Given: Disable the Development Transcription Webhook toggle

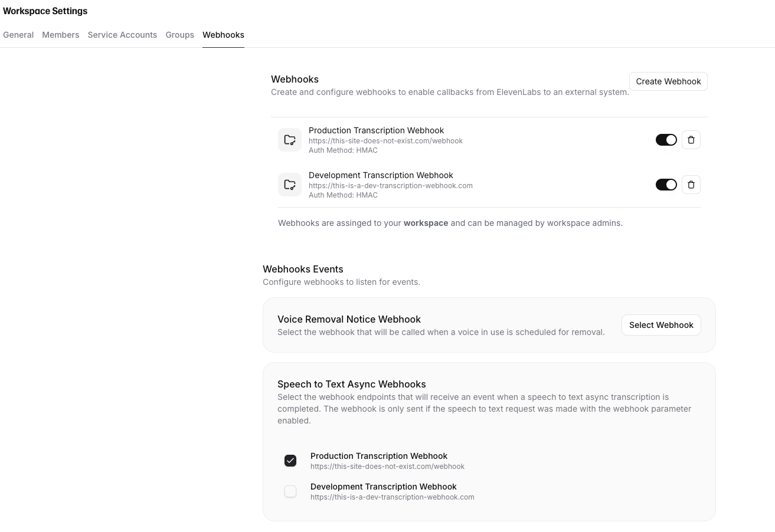Looking at the screenshot, I should [666, 184].
